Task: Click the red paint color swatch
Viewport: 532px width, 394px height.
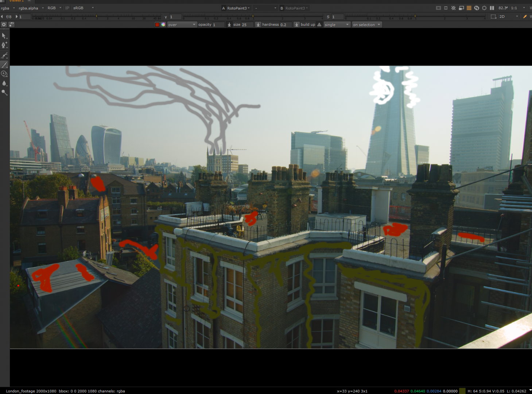Action: 157,25
